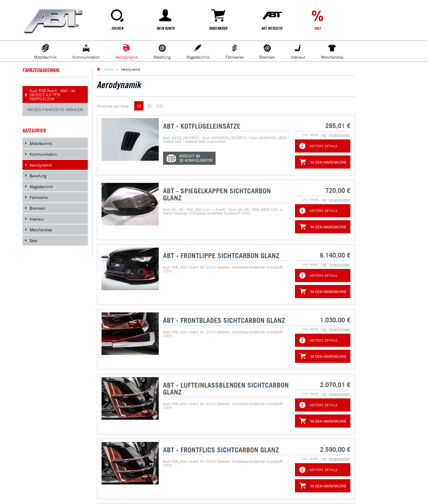
Task: Open Frontblades product thumbnail
Action: [130, 334]
